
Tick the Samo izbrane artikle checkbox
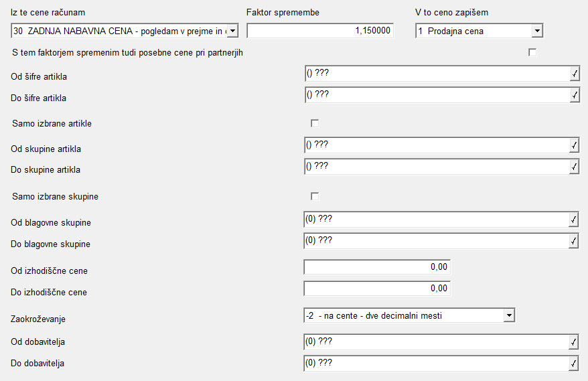click(x=315, y=123)
